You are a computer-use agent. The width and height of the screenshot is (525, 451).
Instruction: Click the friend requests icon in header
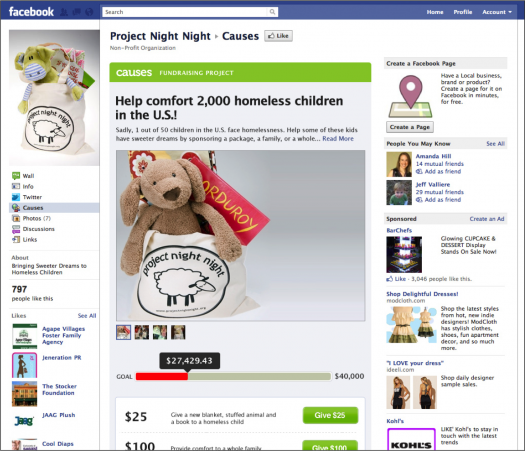64,12
